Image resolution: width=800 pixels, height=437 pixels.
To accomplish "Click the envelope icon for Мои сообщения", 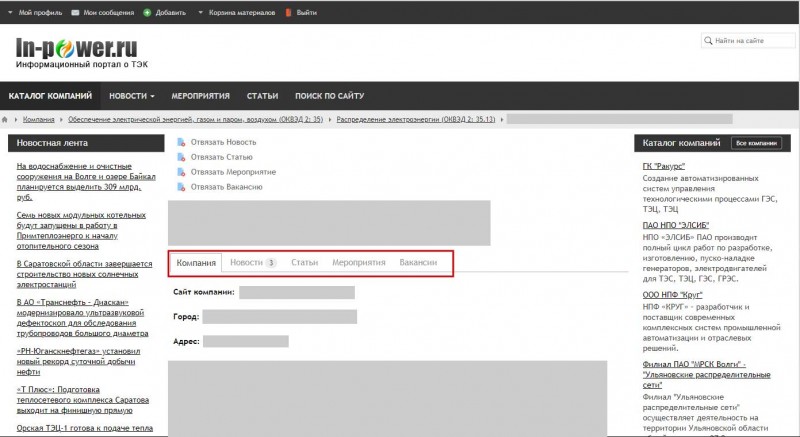I will (x=77, y=13).
